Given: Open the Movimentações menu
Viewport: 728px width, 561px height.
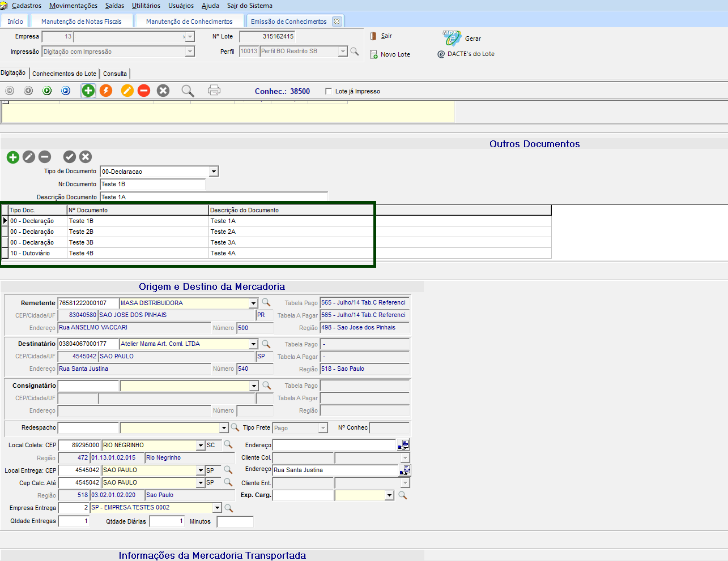Looking at the screenshot, I should click(73, 6).
